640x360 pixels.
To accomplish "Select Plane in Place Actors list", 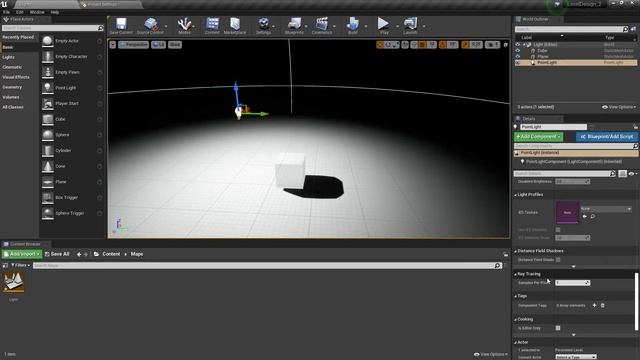I will (x=72, y=182).
